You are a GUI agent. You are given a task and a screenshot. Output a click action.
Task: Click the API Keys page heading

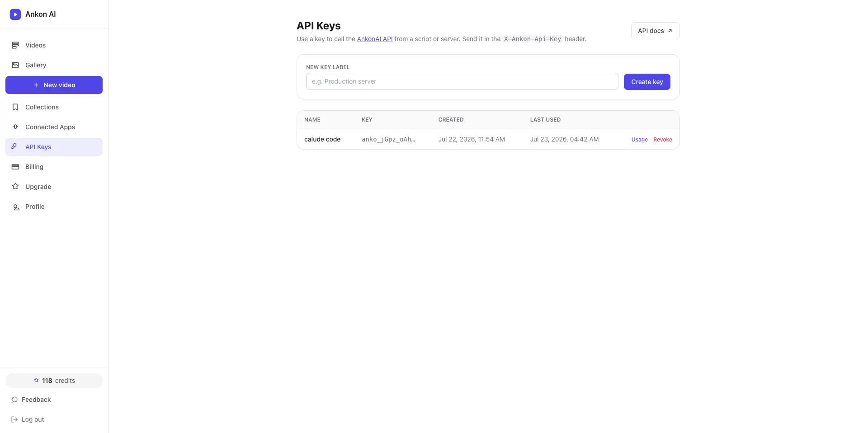pyautogui.click(x=319, y=26)
